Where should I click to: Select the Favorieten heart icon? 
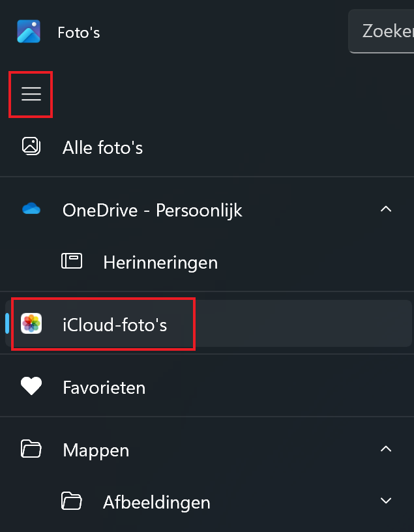coord(31,386)
